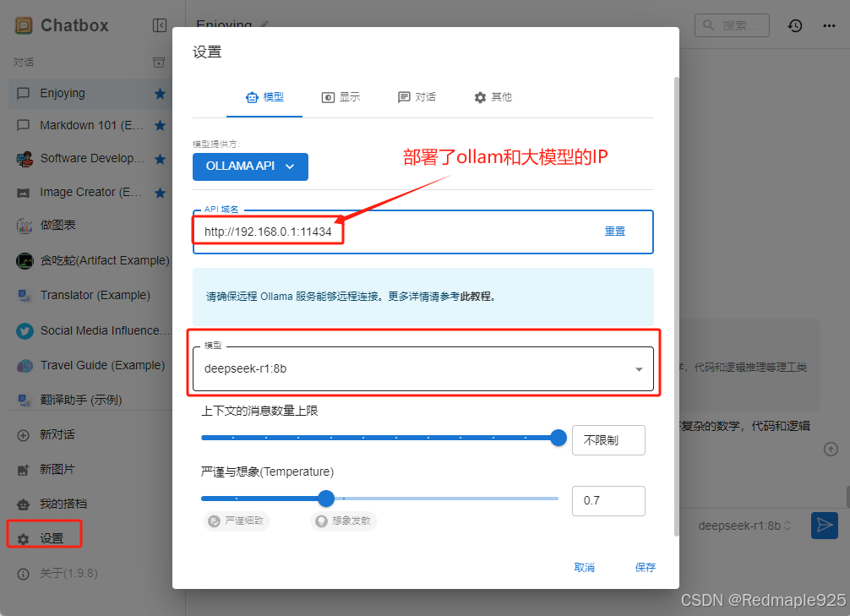Click the 不限制 message limit field

click(x=608, y=440)
